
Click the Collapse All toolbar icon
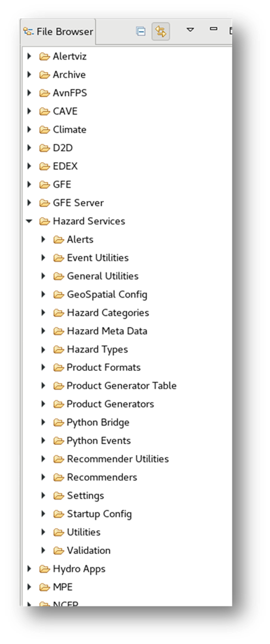pos(141,31)
